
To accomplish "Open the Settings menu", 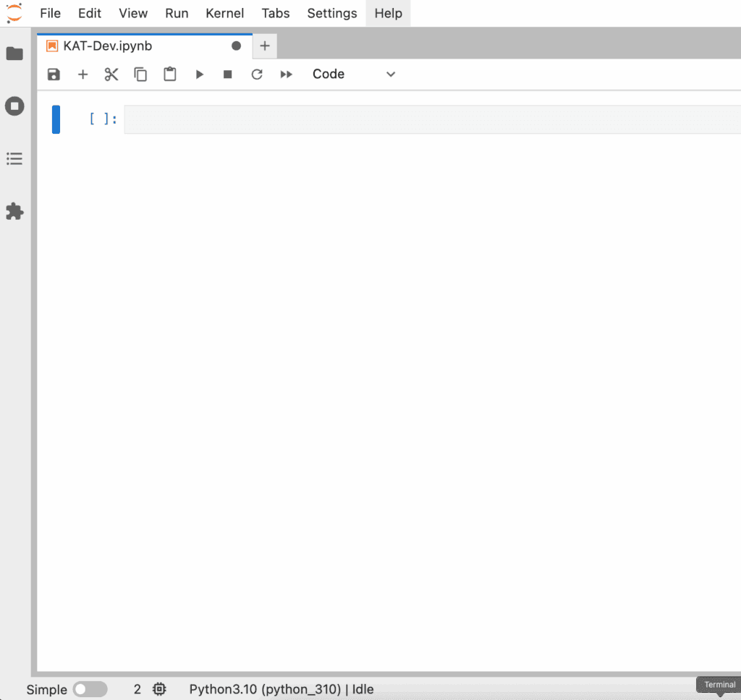I will (x=332, y=13).
